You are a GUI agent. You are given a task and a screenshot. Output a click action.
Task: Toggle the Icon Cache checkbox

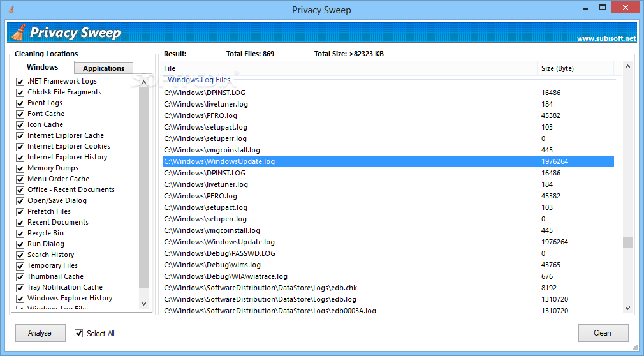point(20,124)
